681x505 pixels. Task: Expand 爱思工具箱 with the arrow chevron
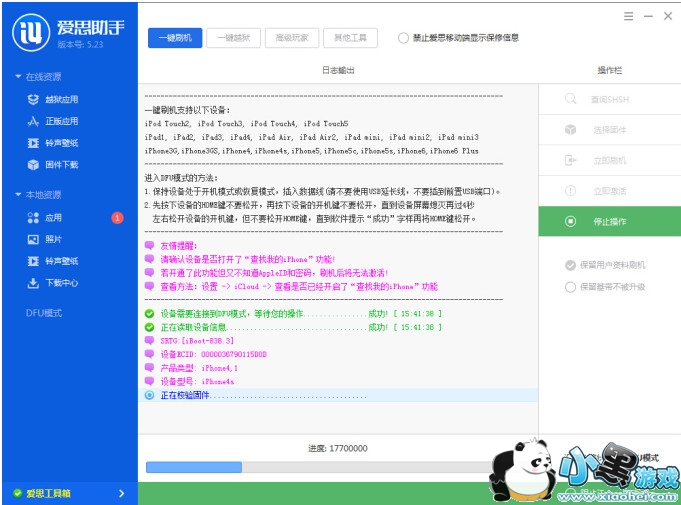[x=122, y=493]
